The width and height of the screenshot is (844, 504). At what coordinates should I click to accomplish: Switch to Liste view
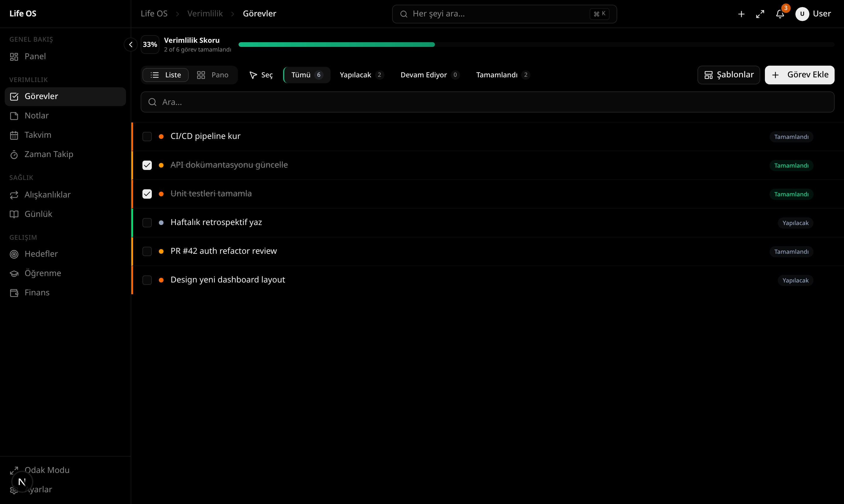pyautogui.click(x=165, y=75)
